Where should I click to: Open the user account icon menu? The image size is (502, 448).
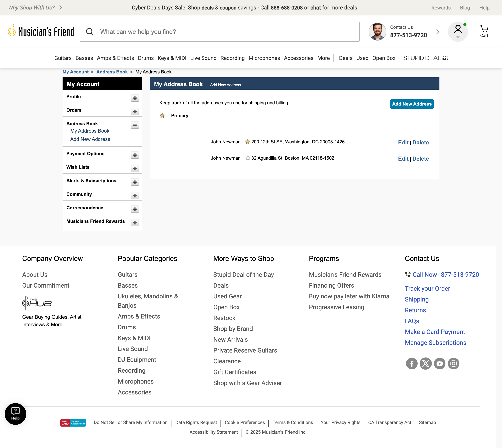coord(458,31)
